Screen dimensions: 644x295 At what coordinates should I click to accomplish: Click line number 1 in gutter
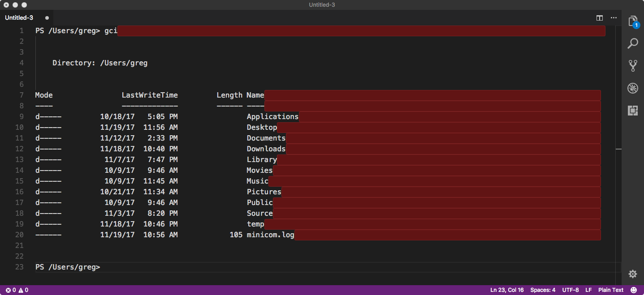(x=21, y=31)
